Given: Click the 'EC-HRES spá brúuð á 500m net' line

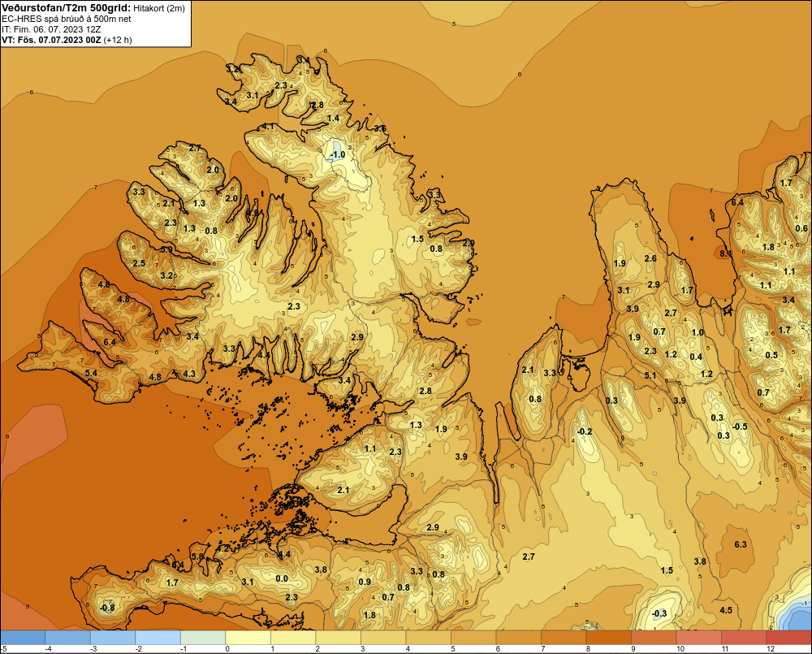Looking at the screenshot, I should pos(67,19).
